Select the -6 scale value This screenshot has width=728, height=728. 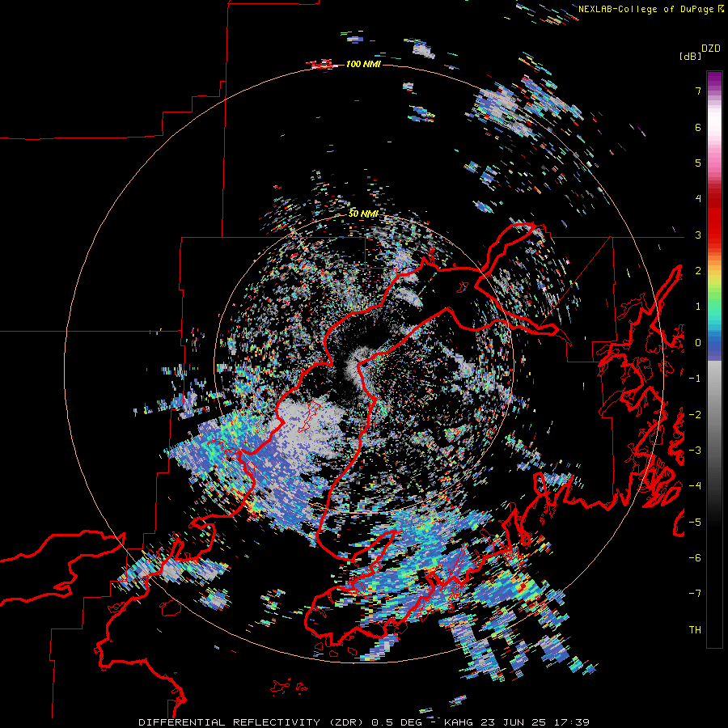pyautogui.click(x=695, y=558)
